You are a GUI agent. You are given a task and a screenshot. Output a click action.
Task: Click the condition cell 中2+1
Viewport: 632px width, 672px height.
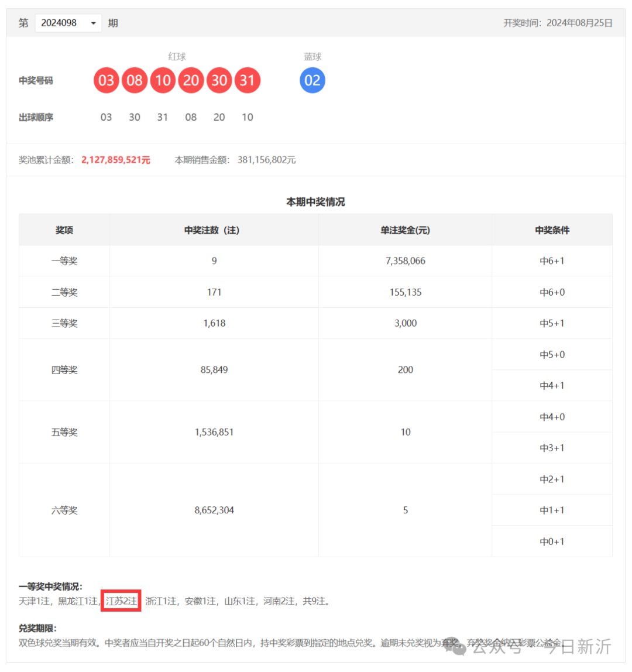point(552,479)
